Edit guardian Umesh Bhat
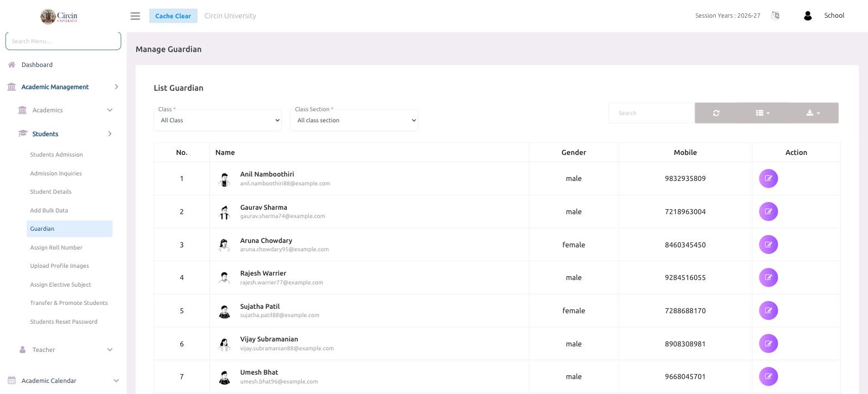This screenshot has width=868, height=394. click(x=768, y=376)
